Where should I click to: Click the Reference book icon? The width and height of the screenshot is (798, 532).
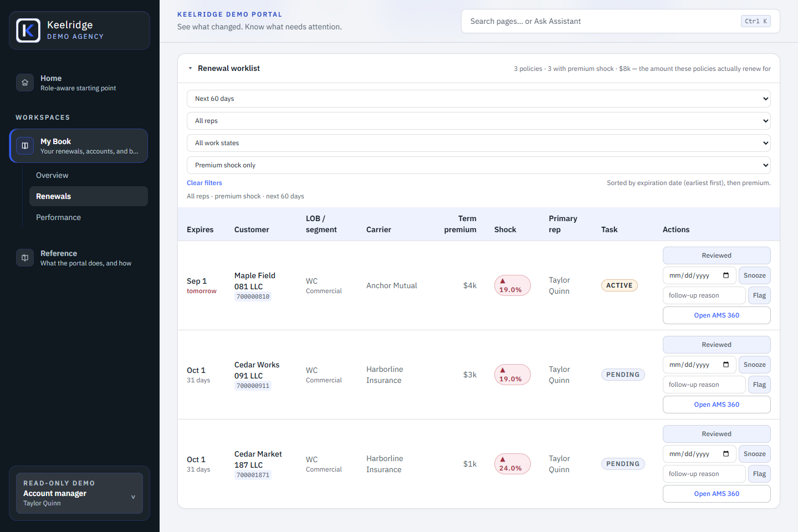[x=25, y=258]
